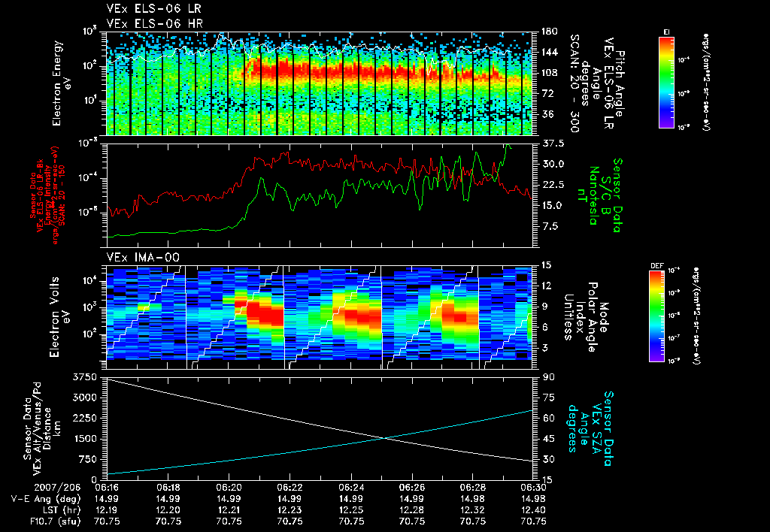
Task: Select the 22.5 nanotesla tick label
Action: pos(553,185)
